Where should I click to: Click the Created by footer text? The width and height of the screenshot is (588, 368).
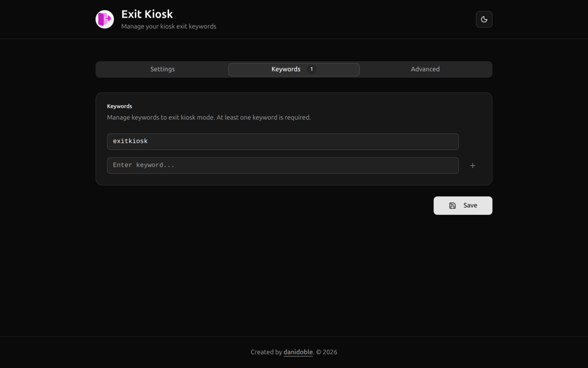pyautogui.click(x=266, y=352)
